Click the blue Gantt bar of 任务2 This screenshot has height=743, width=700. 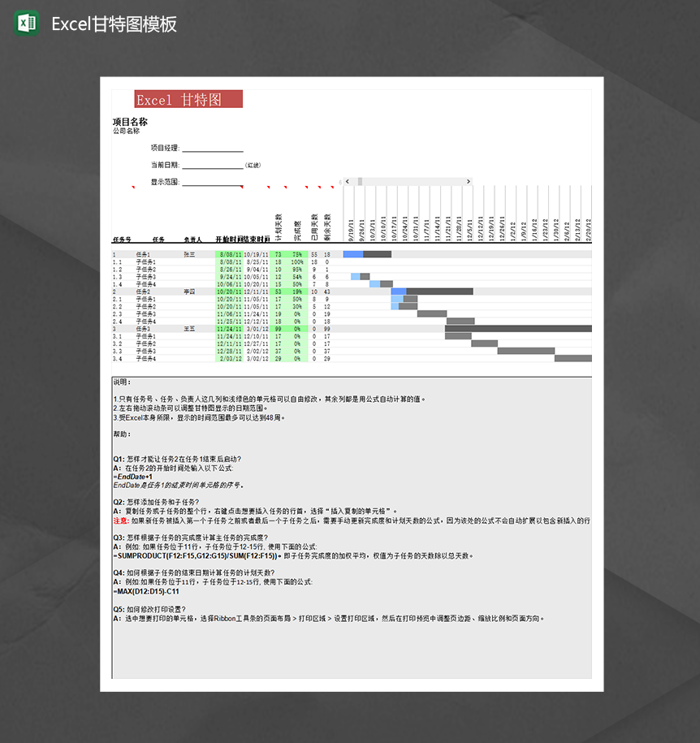pos(398,291)
